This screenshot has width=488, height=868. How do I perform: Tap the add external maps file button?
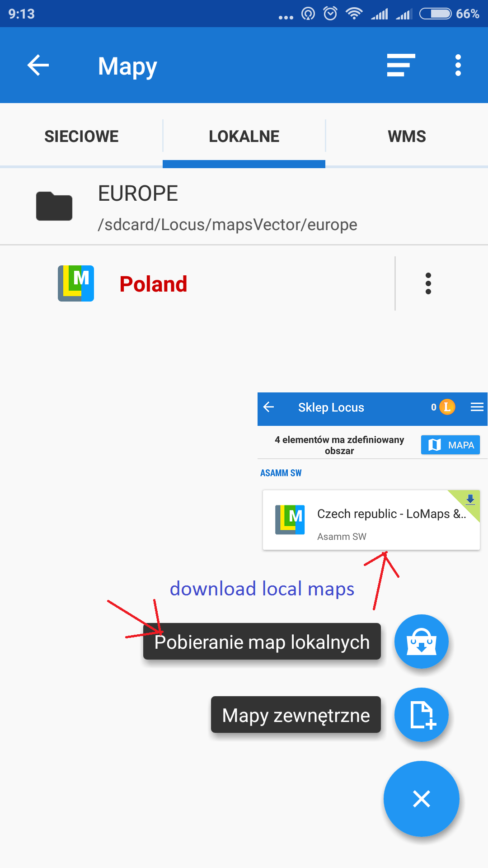(421, 715)
